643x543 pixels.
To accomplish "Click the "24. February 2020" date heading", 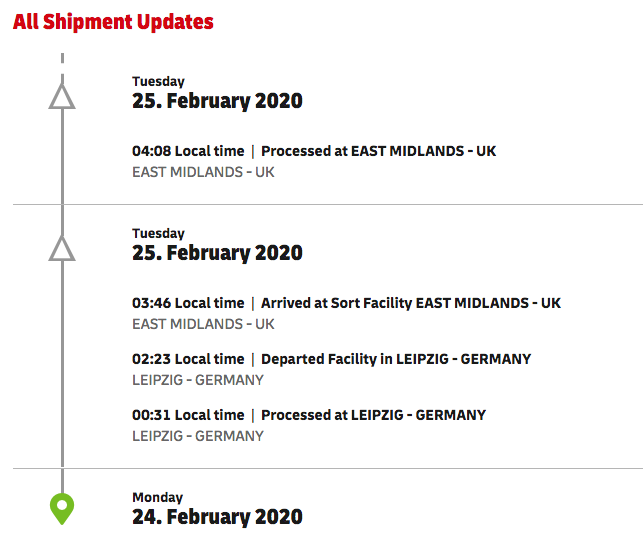I will (217, 517).
